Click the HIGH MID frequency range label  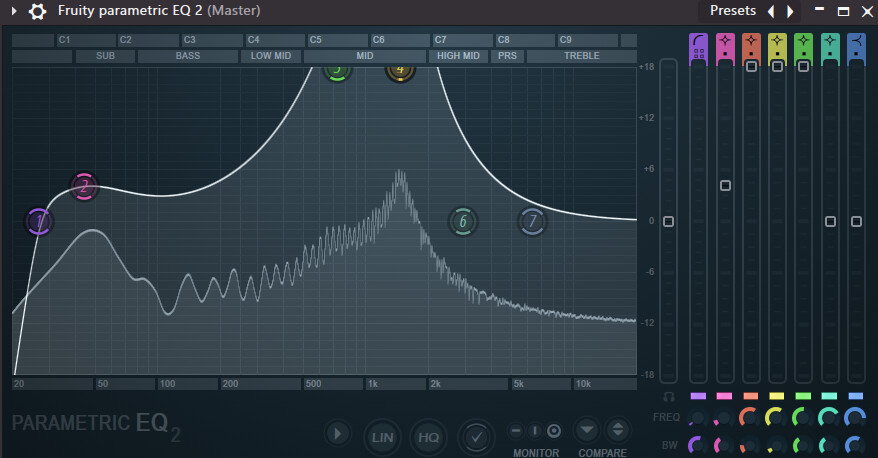point(458,56)
